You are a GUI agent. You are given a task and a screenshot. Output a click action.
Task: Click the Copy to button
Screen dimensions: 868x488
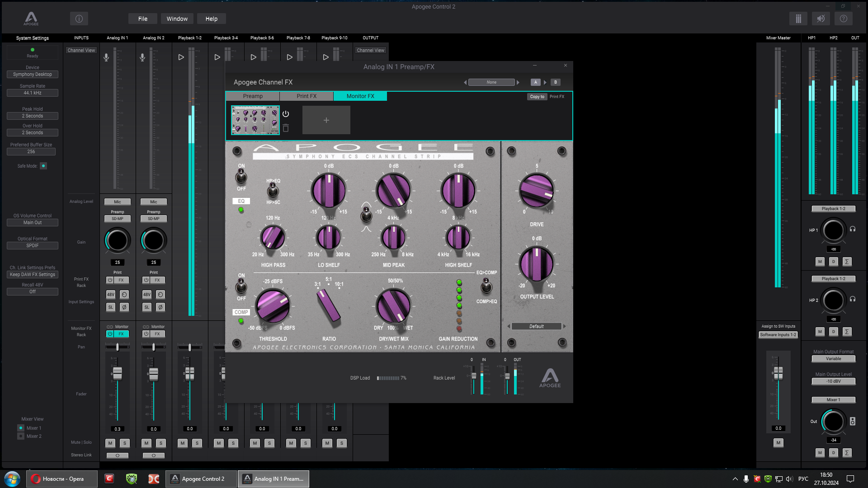537,97
